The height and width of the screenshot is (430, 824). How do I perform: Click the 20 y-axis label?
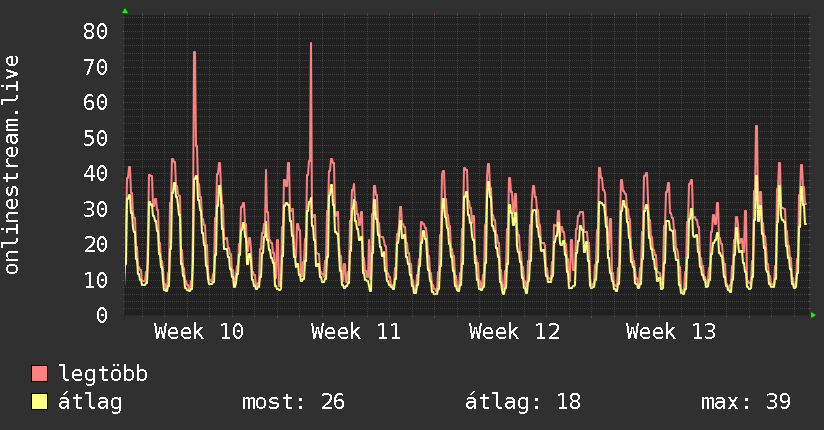point(95,244)
